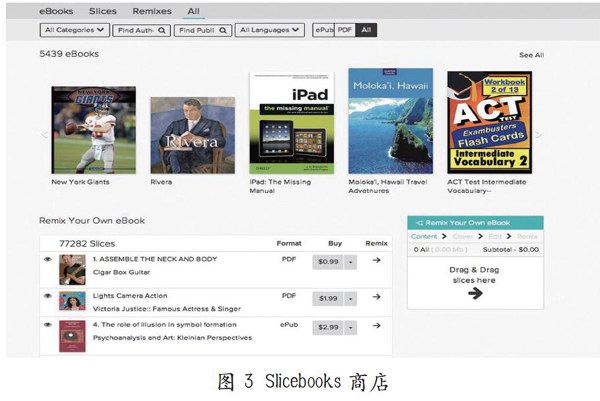Click ACT Test Intermediate Vocabulary title
Viewport: 600px width, 401px height.
point(487,186)
